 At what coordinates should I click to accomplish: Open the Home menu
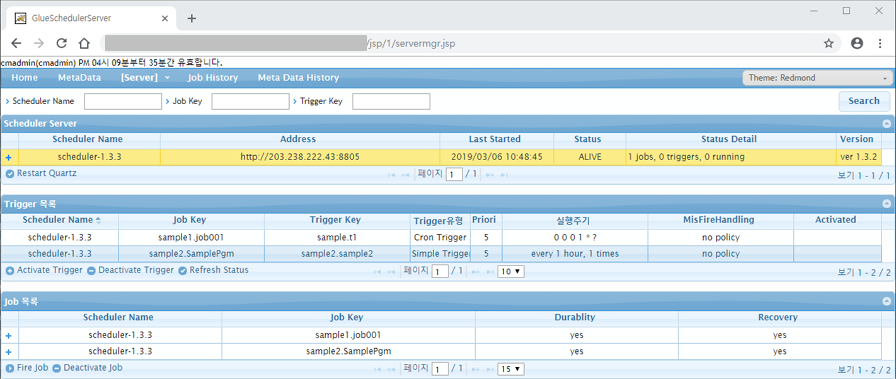pos(25,78)
